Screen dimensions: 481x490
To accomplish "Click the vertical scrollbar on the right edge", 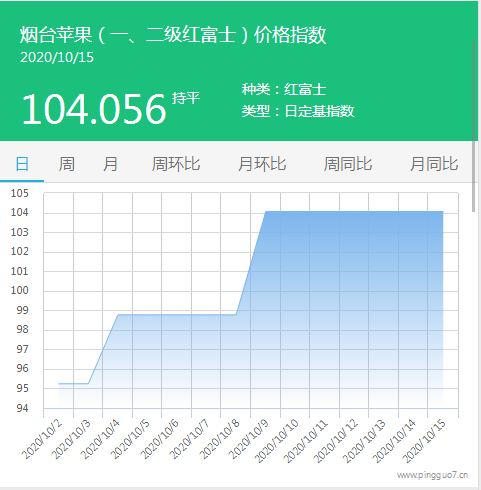I will click(x=473, y=127).
